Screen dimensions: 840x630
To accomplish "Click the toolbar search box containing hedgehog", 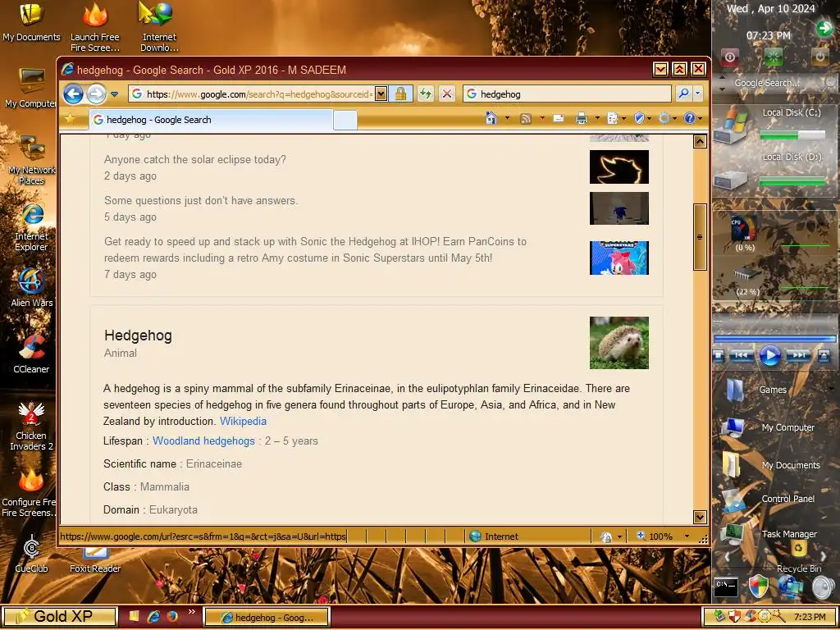I will click(567, 94).
